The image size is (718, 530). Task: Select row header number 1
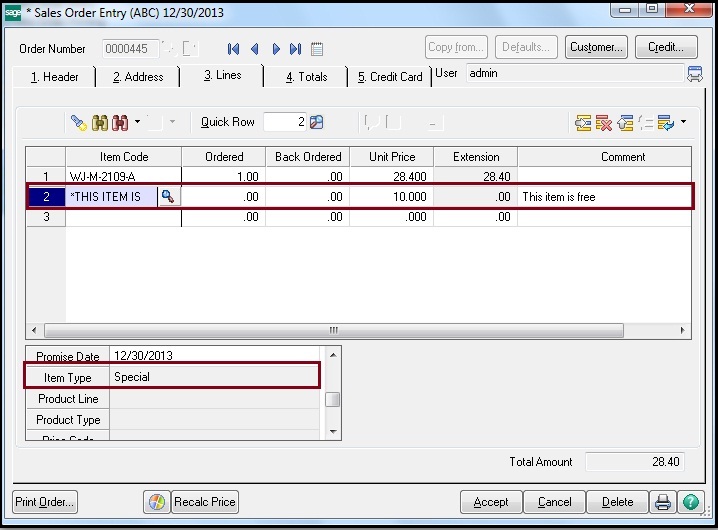46,176
